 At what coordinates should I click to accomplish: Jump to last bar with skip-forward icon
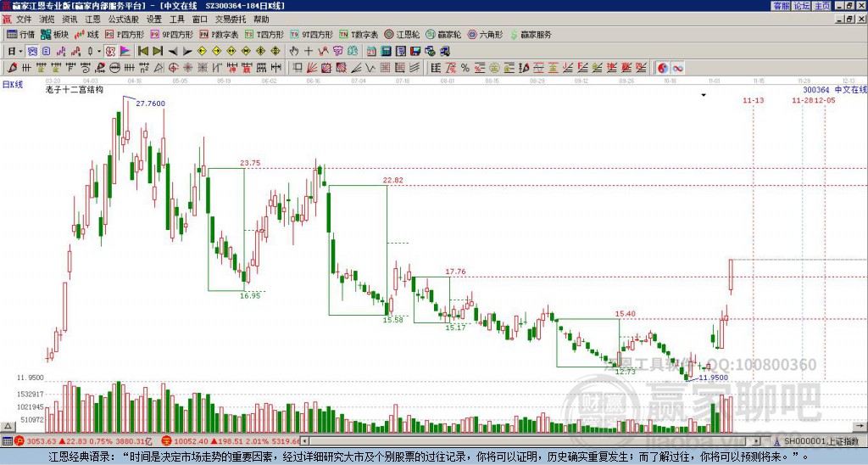(158, 51)
